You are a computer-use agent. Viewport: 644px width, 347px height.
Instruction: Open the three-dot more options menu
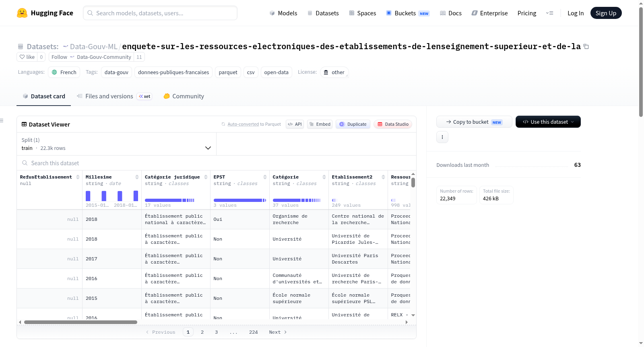click(x=442, y=137)
